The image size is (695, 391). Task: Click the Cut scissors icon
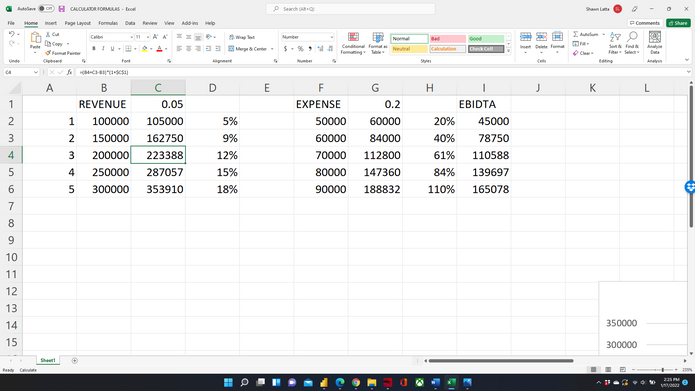48,34
